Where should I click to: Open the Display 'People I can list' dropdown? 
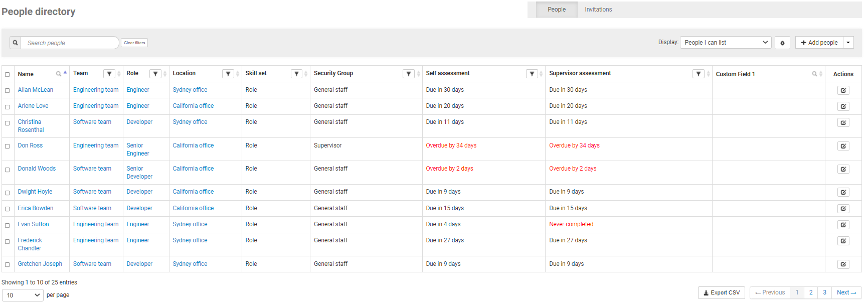725,43
